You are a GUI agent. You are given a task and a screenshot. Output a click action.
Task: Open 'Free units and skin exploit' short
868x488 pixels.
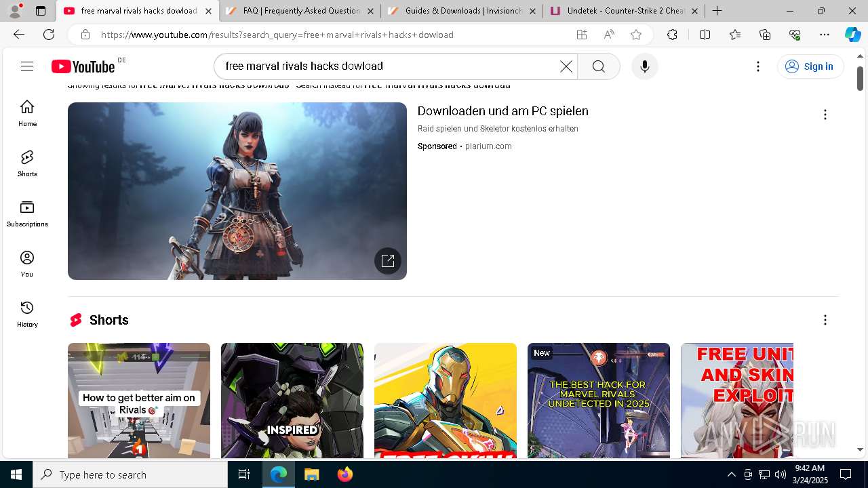[737, 400]
